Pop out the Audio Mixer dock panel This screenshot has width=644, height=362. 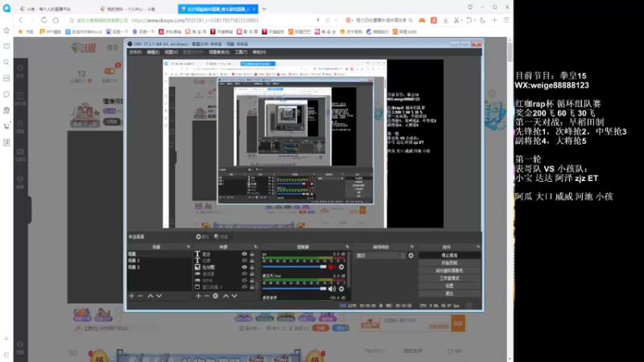pyautogui.click(x=347, y=247)
